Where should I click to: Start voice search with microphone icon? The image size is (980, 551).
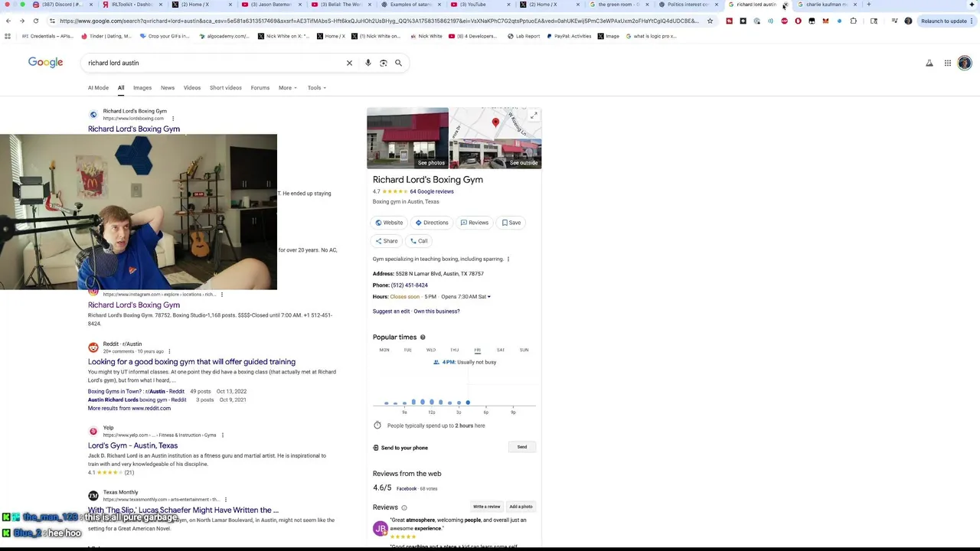click(368, 63)
